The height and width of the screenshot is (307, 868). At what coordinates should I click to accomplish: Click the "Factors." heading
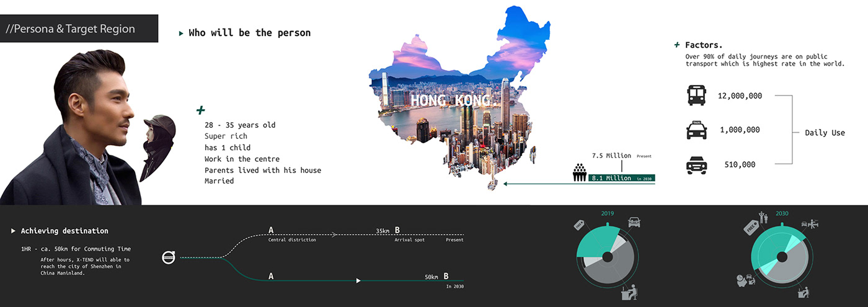(704, 45)
